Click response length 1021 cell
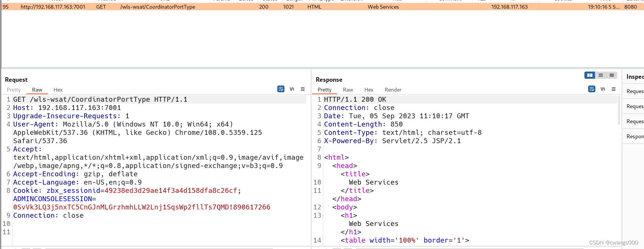 (x=288, y=7)
